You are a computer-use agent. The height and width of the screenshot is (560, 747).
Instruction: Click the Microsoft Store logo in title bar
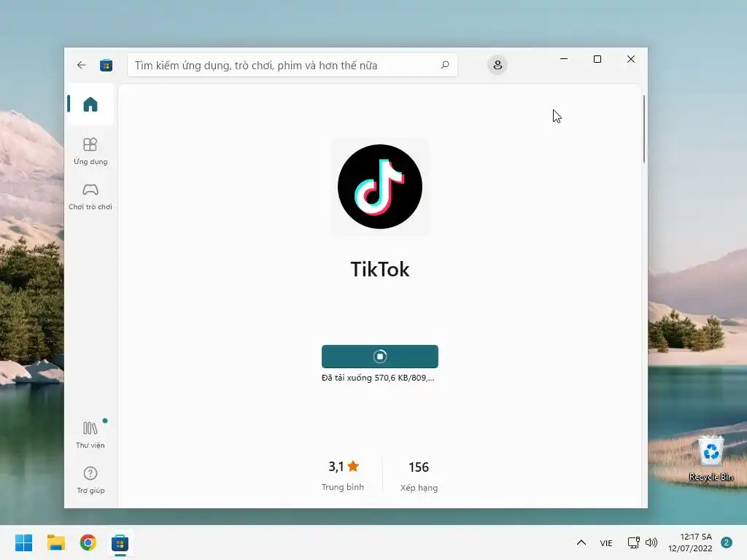coord(107,65)
